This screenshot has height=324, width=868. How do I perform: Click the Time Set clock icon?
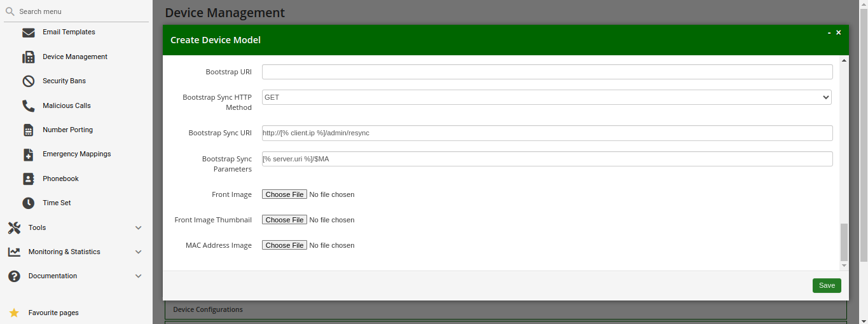(29, 203)
